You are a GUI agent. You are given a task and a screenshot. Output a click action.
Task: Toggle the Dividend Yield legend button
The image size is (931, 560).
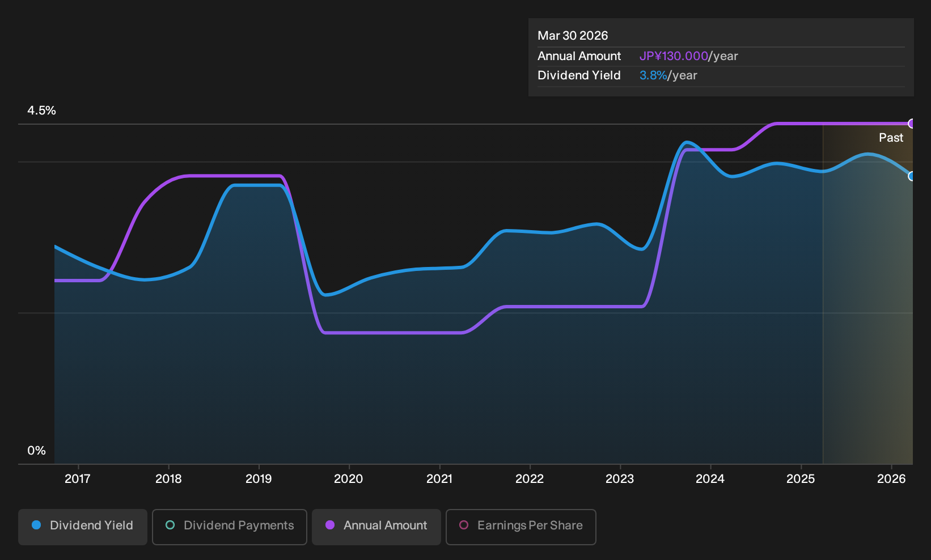click(x=83, y=527)
